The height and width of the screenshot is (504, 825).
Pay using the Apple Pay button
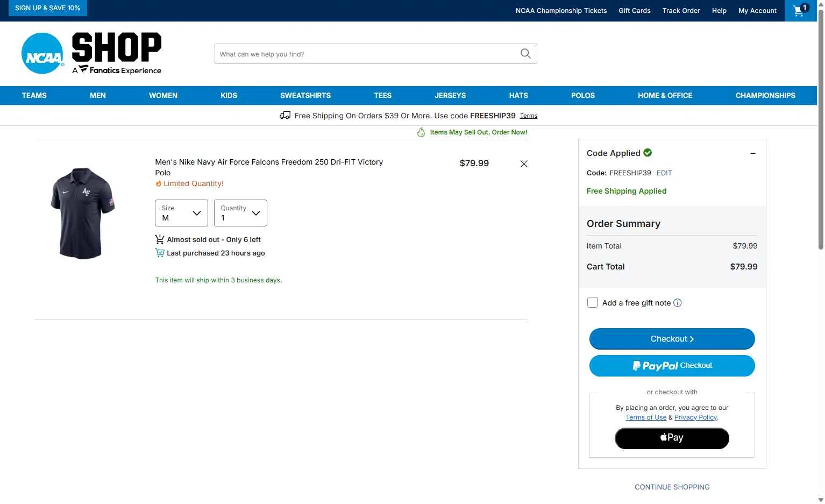[x=672, y=438]
